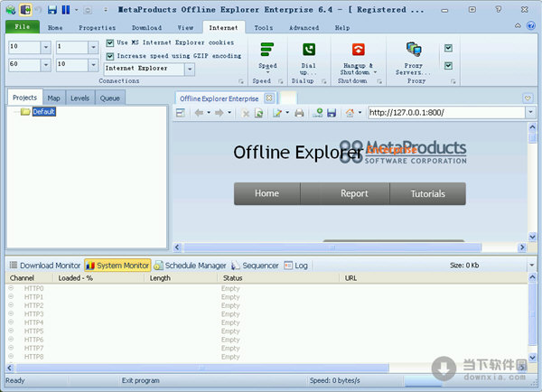Click the URL address field
542x392 pixels.
pyautogui.click(x=446, y=112)
